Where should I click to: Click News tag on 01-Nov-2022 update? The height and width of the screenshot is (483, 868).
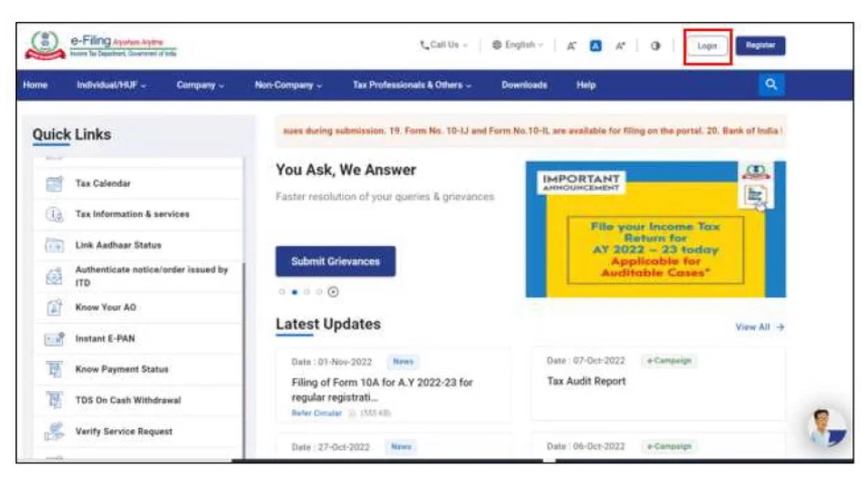pyautogui.click(x=403, y=362)
